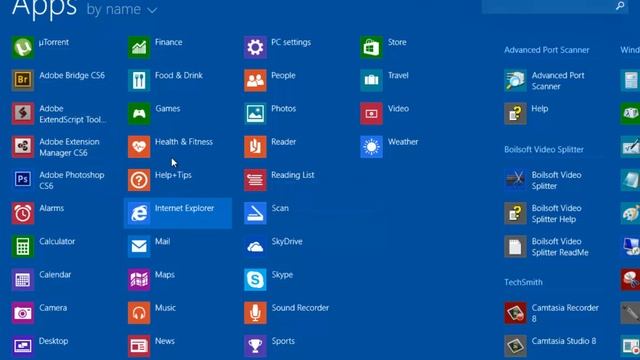This screenshot has height=360, width=640.
Task: Open the Alarms app icon
Action: point(22,213)
